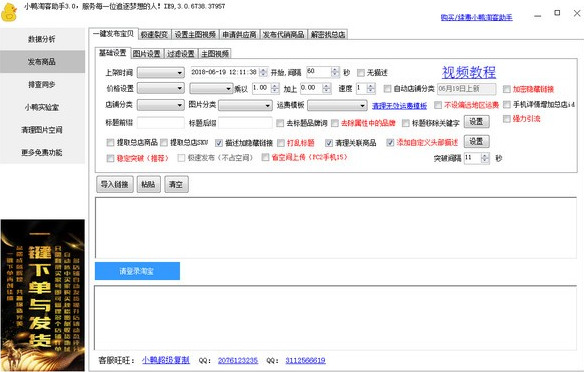Toggle 强力引流 checkbox
The height and width of the screenshot is (372, 584).
coord(507,119)
